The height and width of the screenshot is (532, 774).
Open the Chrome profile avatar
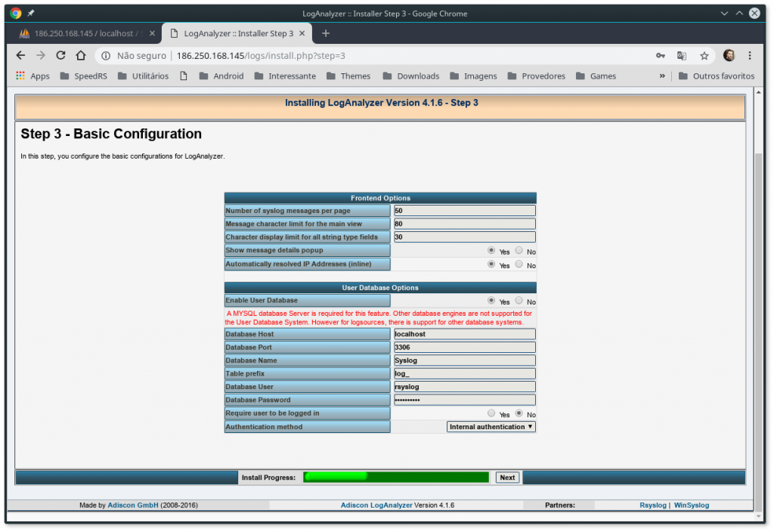tap(729, 56)
